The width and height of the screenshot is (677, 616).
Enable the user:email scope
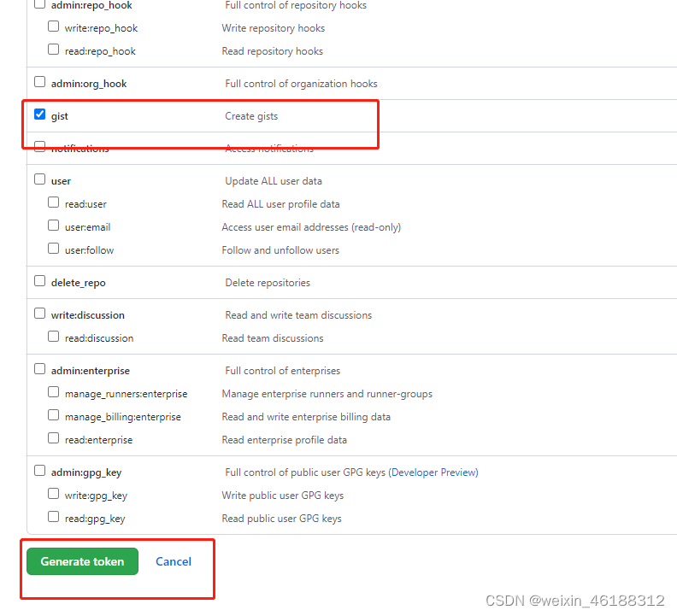[x=54, y=226]
